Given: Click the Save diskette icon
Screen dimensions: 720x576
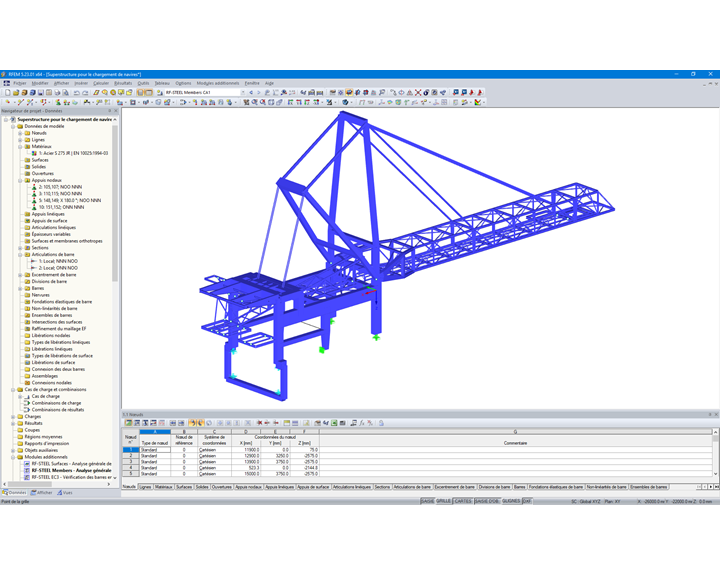Looking at the screenshot, I should pos(40,92).
